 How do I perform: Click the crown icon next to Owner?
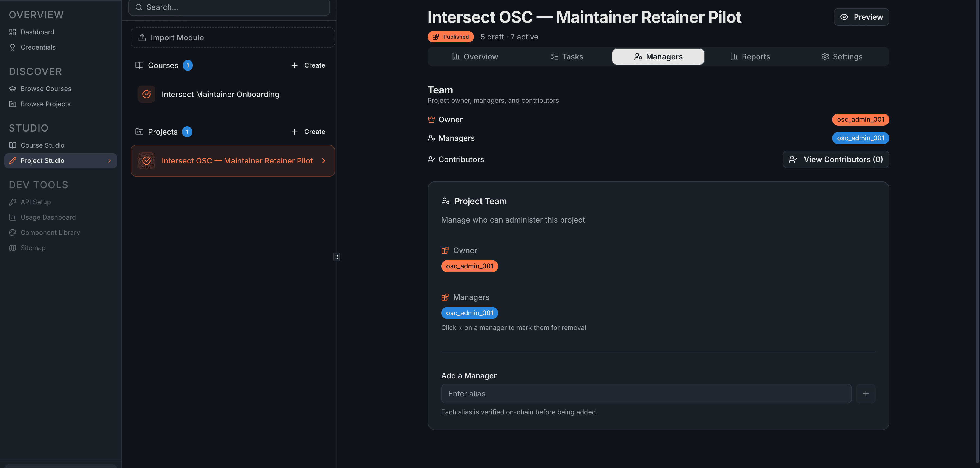(431, 119)
